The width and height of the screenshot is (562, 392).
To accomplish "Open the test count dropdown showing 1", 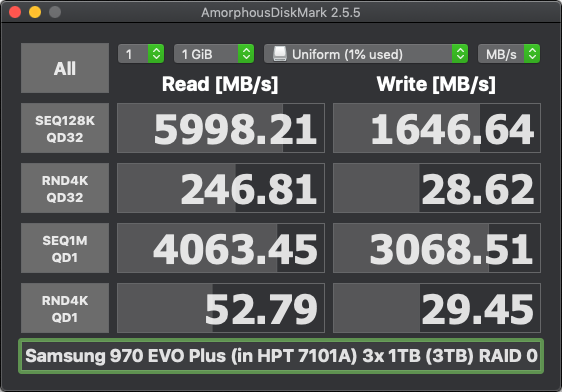I will tap(141, 54).
